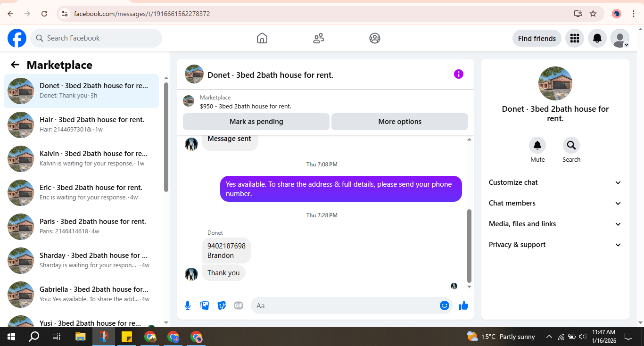Screen dimensions: 644x346
Task: Click the listing house photo in right panel
Action: [555, 83]
